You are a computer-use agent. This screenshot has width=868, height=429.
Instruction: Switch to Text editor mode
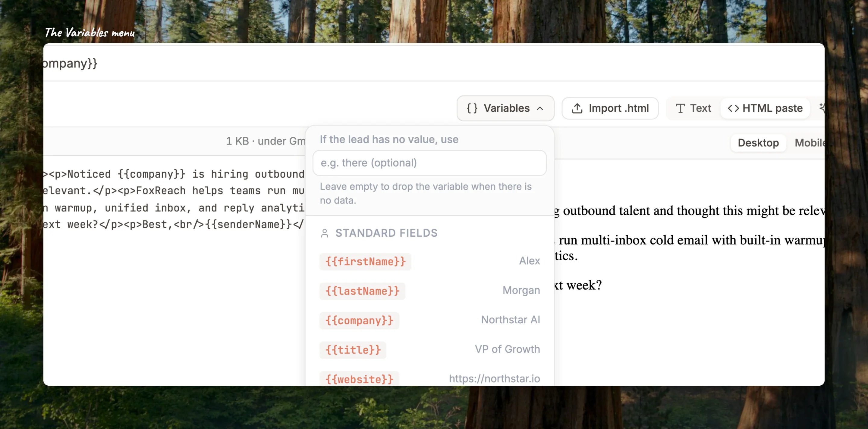[x=693, y=108]
